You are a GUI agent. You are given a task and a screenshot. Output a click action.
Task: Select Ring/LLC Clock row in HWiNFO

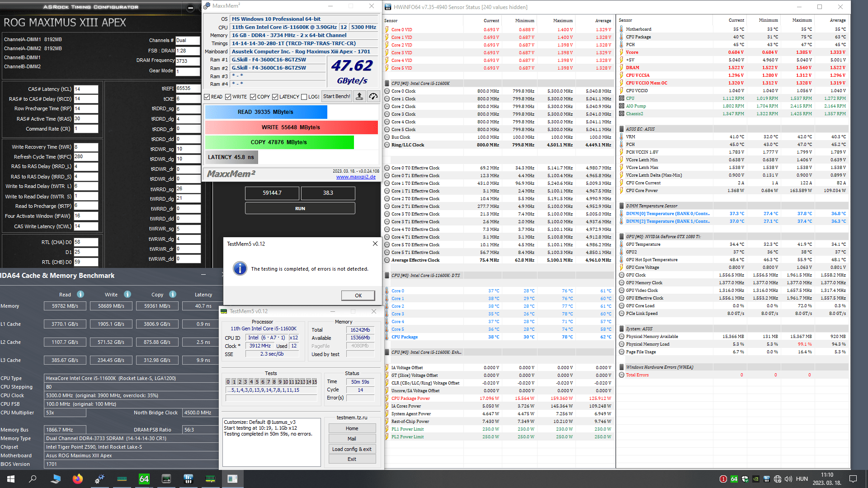pyautogui.click(x=499, y=145)
